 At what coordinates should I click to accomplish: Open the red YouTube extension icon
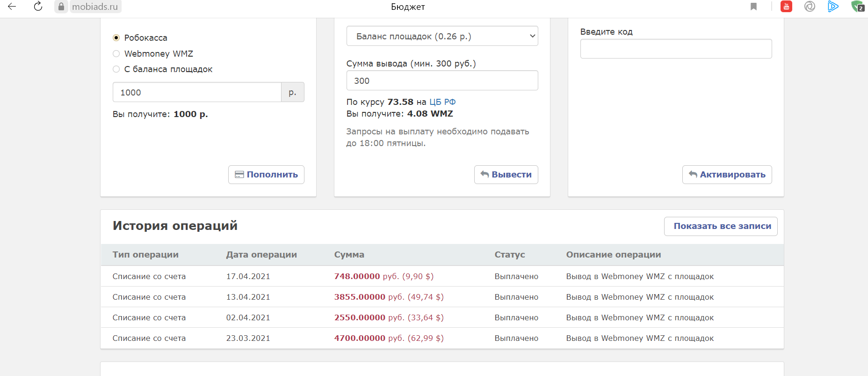(x=786, y=7)
